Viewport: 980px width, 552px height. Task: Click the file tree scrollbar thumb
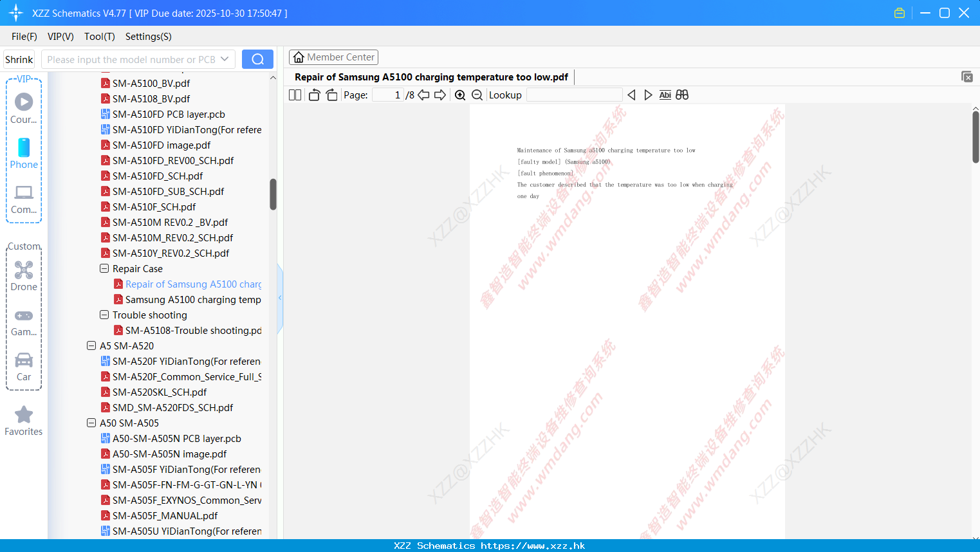pos(273,194)
